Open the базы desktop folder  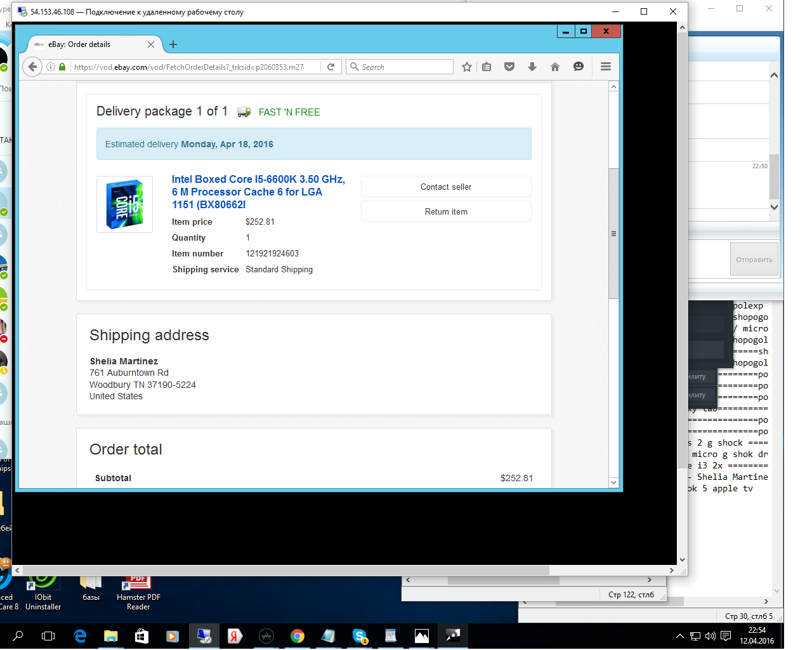tap(91, 588)
